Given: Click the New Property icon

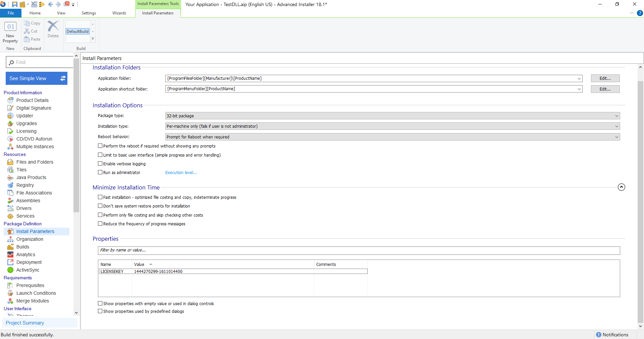Looking at the screenshot, I should click(x=10, y=27).
